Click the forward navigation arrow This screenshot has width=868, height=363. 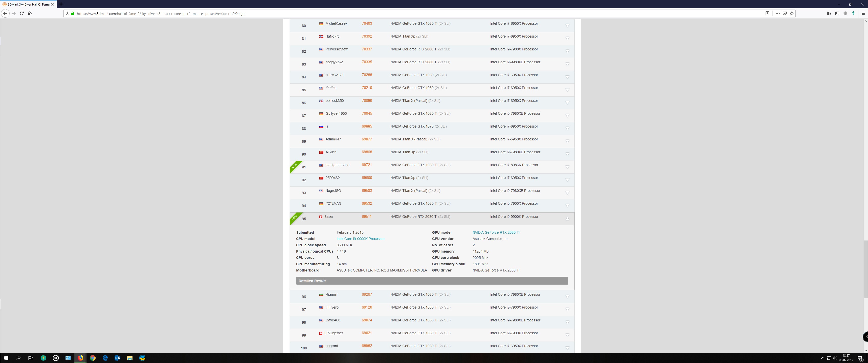coord(14,13)
